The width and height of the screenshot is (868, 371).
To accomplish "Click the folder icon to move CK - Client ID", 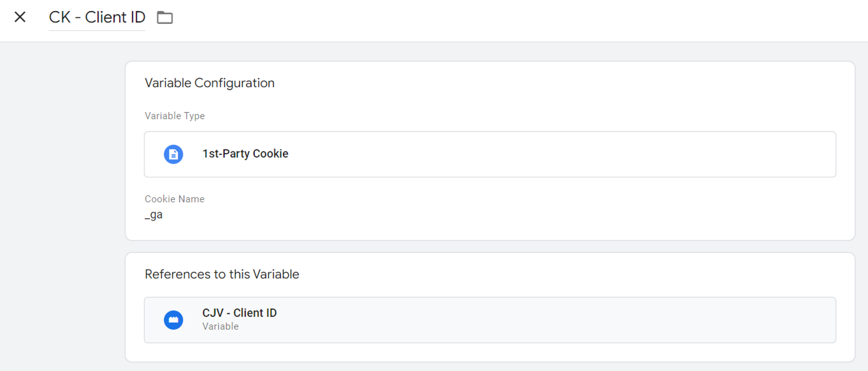I will click(x=165, y=17).
